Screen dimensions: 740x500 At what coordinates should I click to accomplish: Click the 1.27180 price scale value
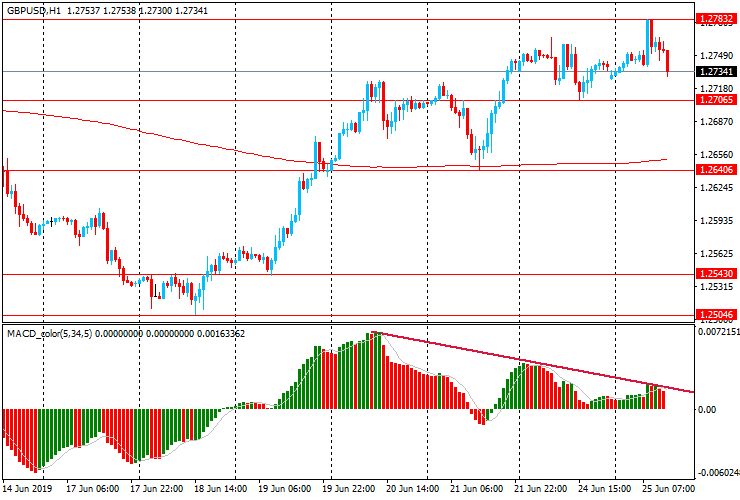pyautogui.click(x=717, y=89)
